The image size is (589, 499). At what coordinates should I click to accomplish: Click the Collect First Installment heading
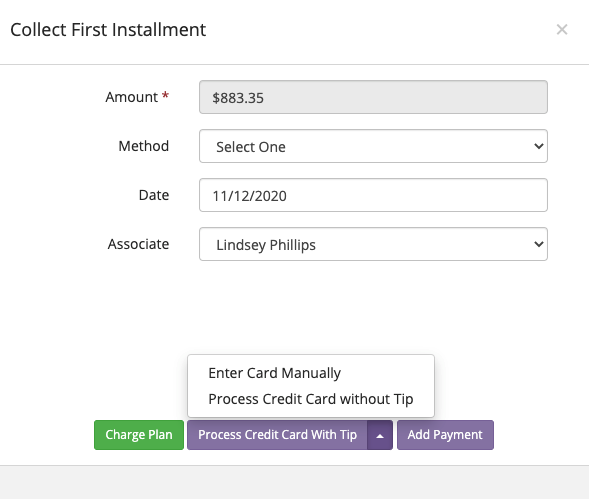108,30
